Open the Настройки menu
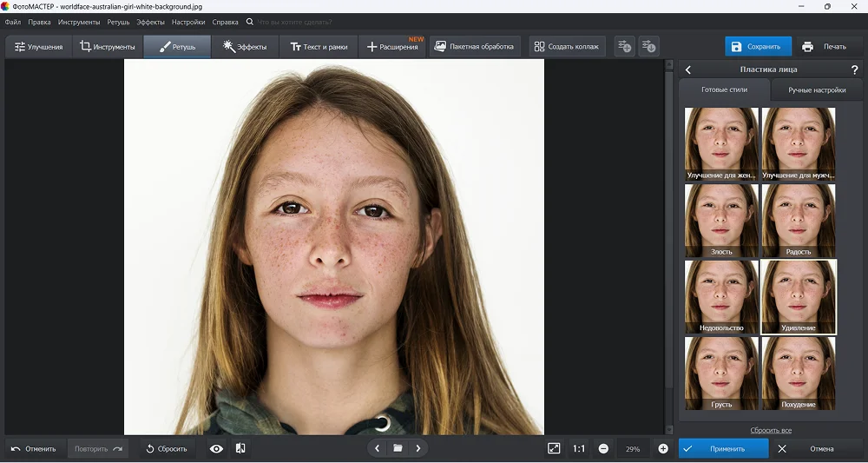This screenshot has height=463, width=868. [188, 23]
